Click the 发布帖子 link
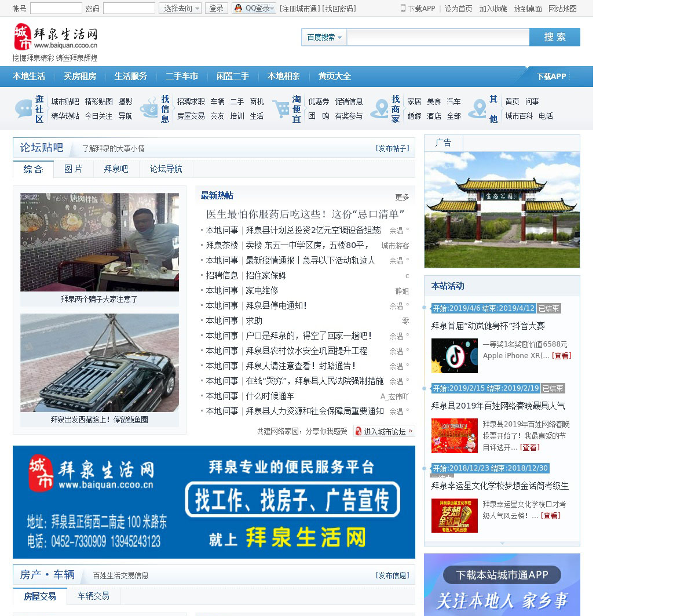Image resolution: width=695 pixels, height=616 pixels. point(393,148)
